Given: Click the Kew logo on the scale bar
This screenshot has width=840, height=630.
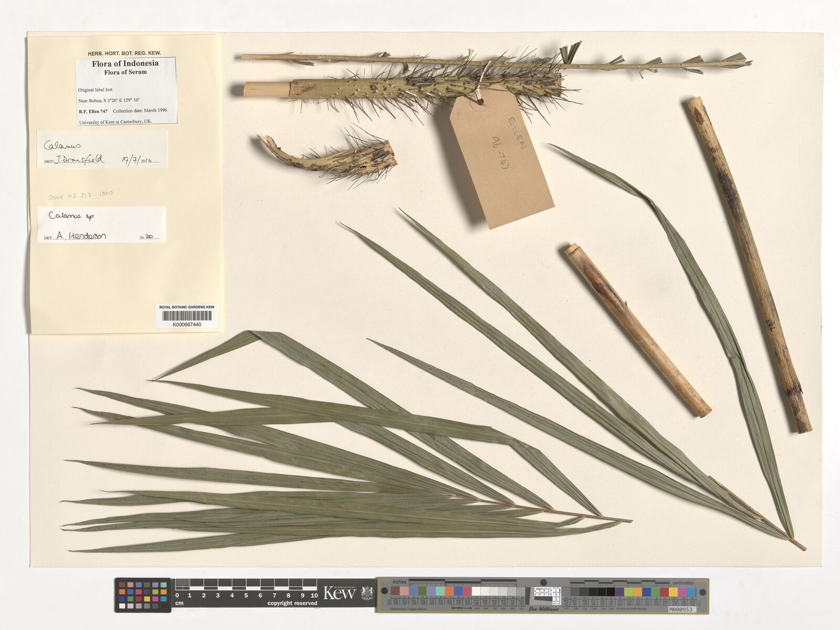Looking at the screenshot, I should click(x=339, y=593).
